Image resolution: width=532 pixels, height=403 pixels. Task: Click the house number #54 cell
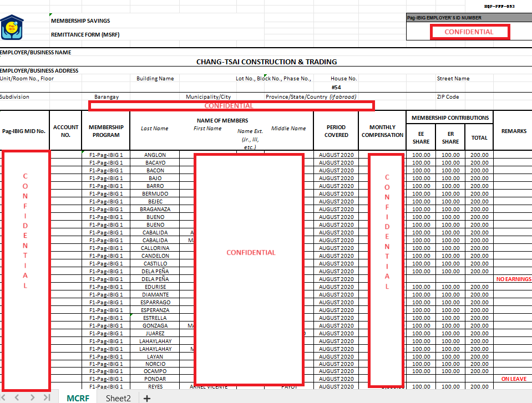coord(336,87)
